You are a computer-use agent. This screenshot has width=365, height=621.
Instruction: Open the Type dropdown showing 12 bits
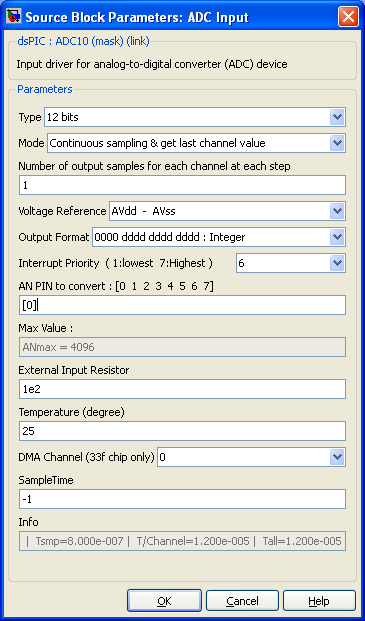tap(195, 117)
